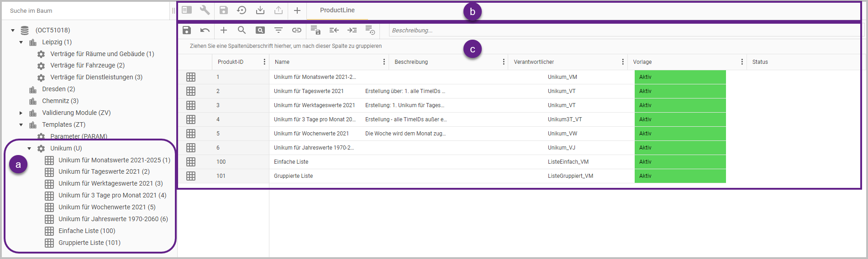Click the plus icon to add grid row
The height and width of the screenshot is (259, 868).
(223, 30)
